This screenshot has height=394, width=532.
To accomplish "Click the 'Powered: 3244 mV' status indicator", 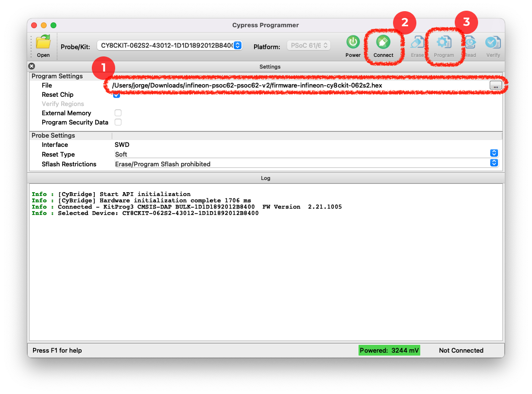I will click(x=389, y=351).
